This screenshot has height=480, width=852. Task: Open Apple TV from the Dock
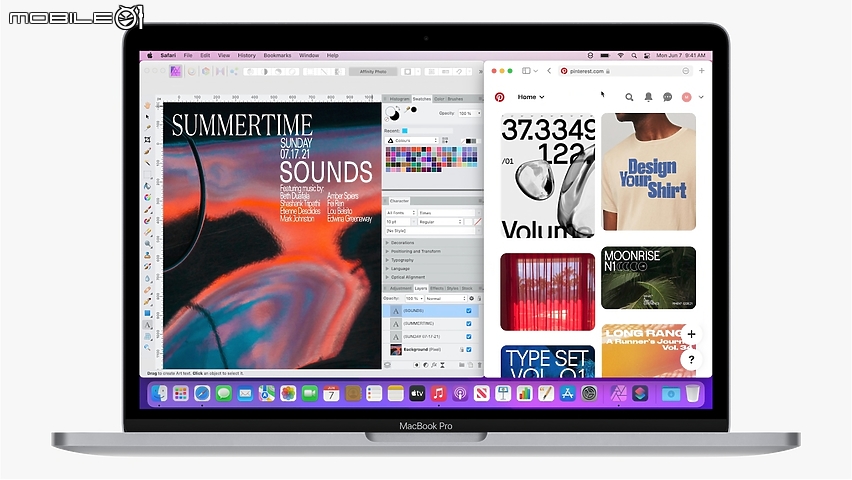point(417,393)
